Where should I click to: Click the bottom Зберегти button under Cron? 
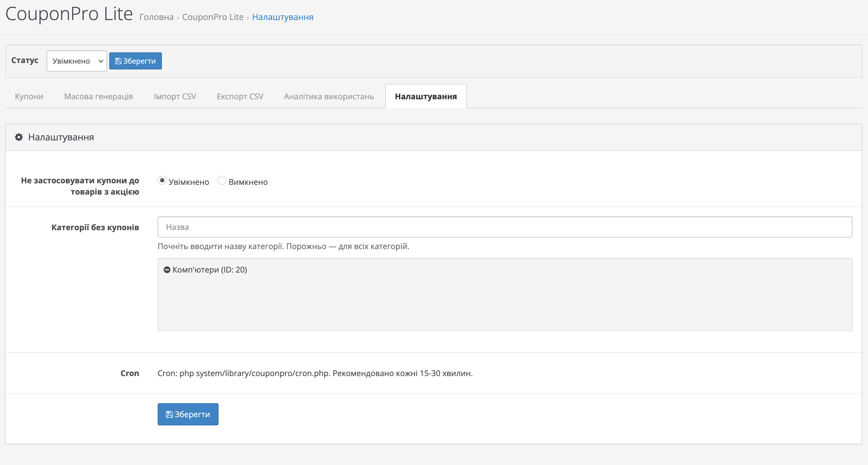click(188, 414)
